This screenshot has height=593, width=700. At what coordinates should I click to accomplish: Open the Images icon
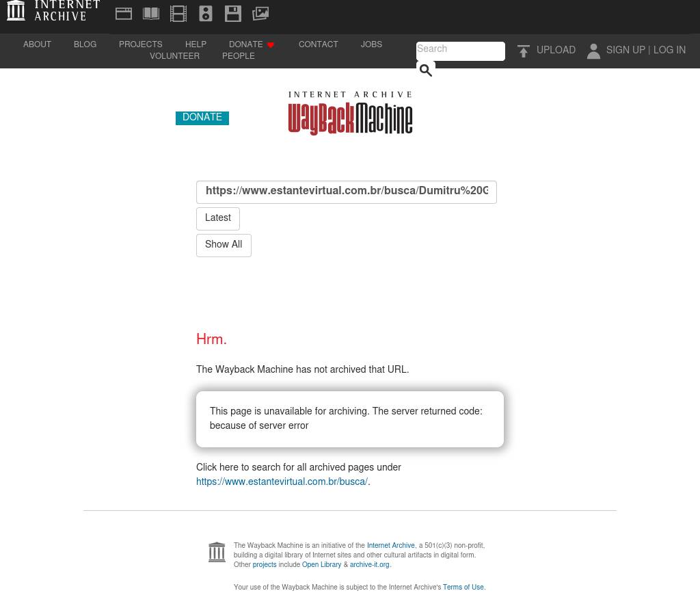coord(260,14)
